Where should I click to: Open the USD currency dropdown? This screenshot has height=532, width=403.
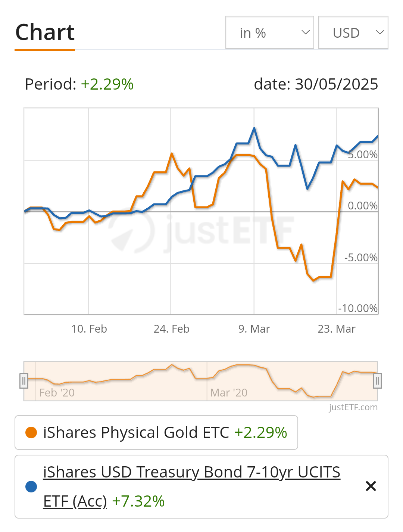[353, 32]
